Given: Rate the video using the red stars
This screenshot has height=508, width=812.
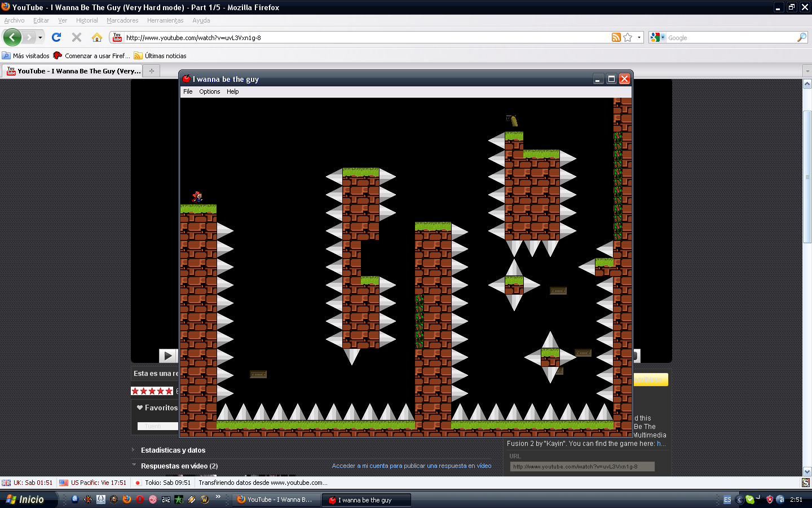Looking at the screenshot, I should 152,391.
